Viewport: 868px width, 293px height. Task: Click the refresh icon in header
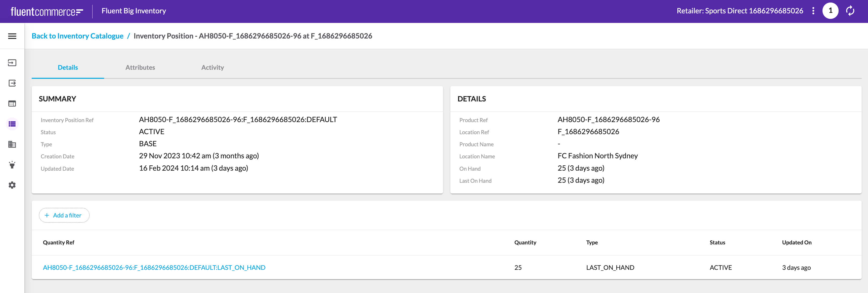[850, 11]
